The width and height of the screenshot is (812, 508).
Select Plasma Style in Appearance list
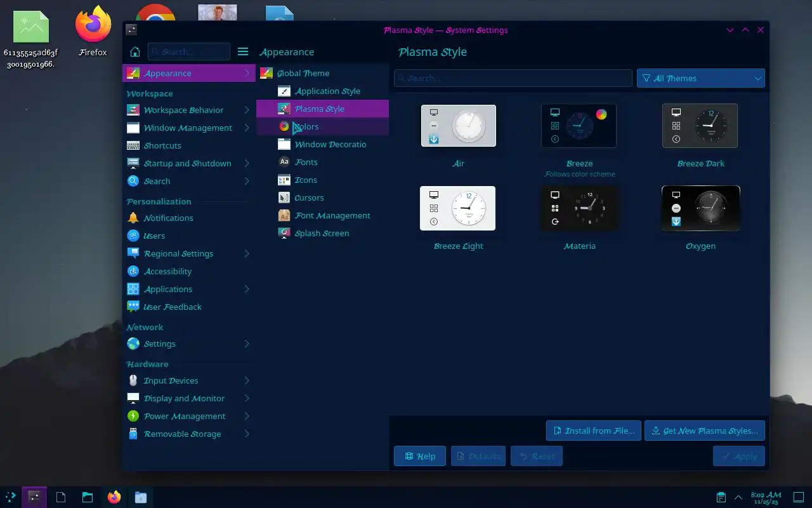pos(322,109)
